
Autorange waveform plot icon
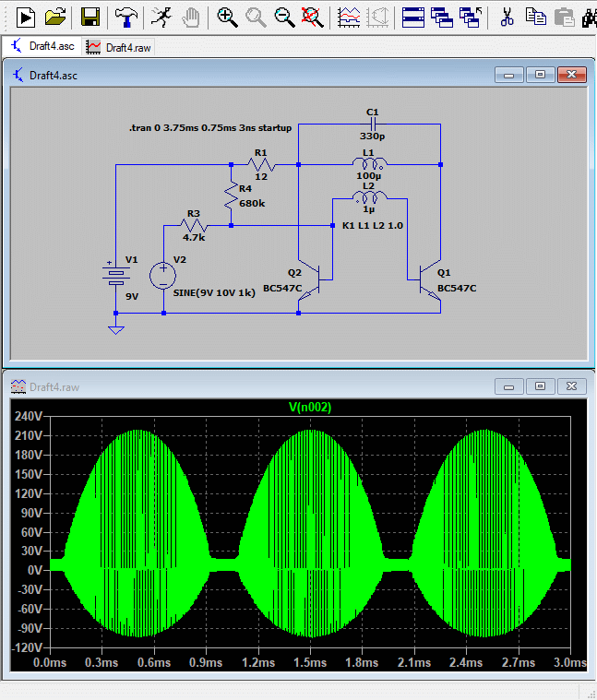coord(349,18)
